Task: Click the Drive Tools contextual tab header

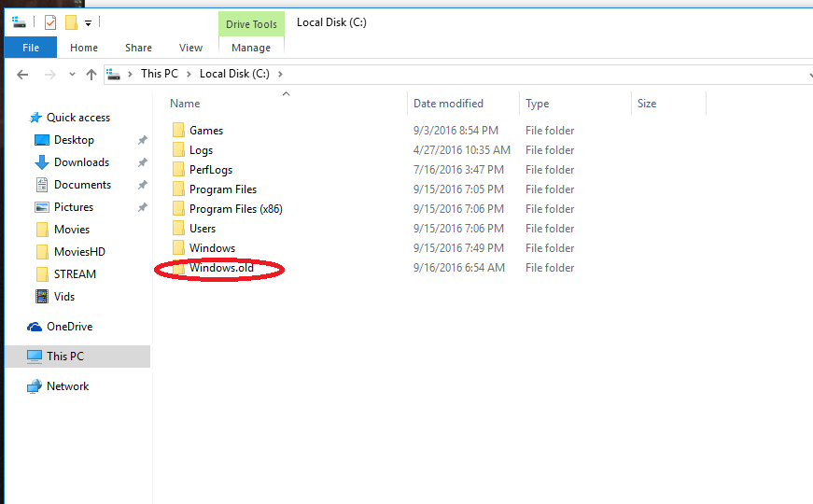Action: (x=251, y=24)
